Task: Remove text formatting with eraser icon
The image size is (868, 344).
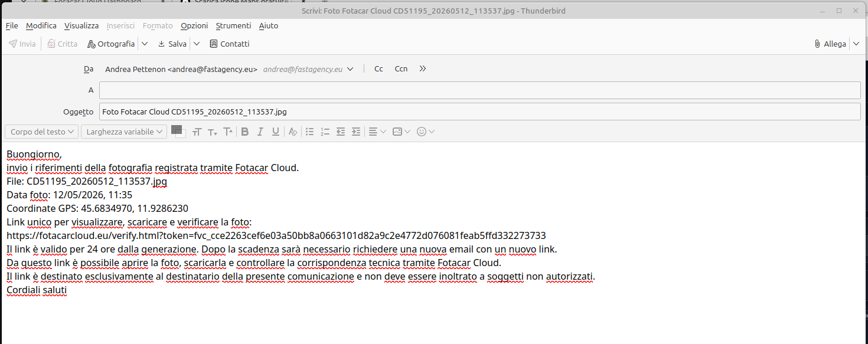Action: coord(292,132)
